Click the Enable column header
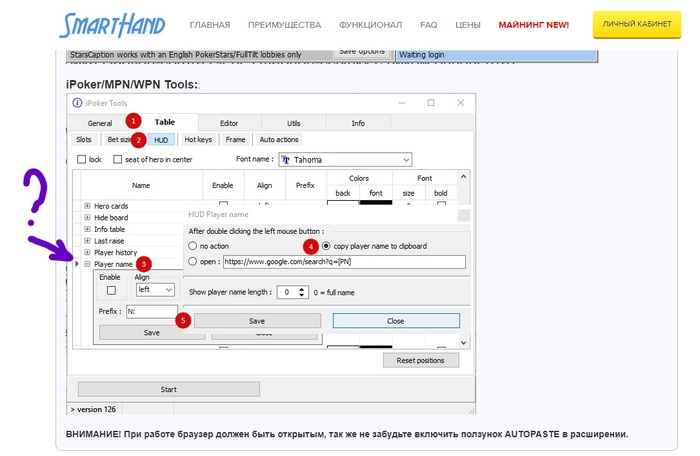This screenshot has width=700, height=456. click(x=223, y=185)
